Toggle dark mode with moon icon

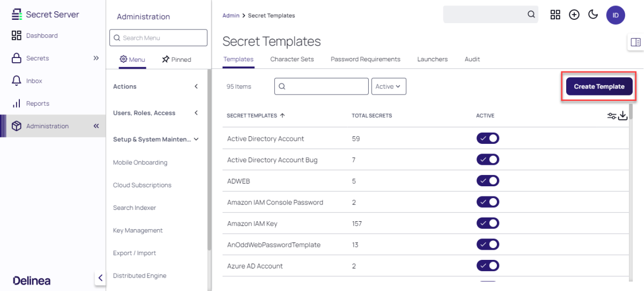(x=593, y=14)
